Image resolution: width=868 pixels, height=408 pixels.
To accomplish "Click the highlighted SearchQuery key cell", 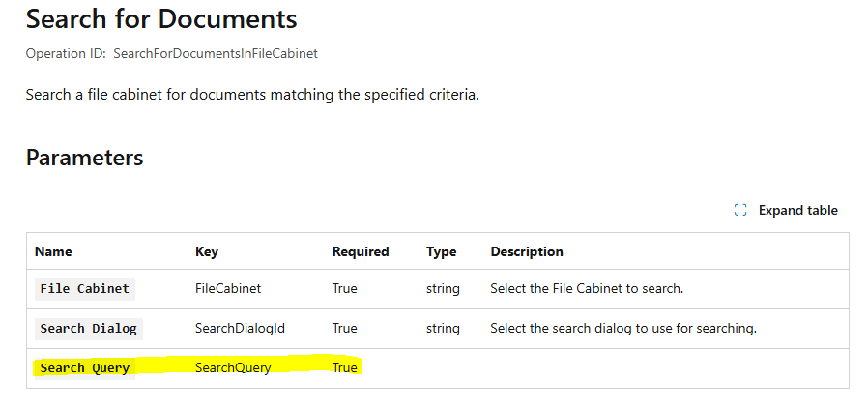I will (233, 367).
